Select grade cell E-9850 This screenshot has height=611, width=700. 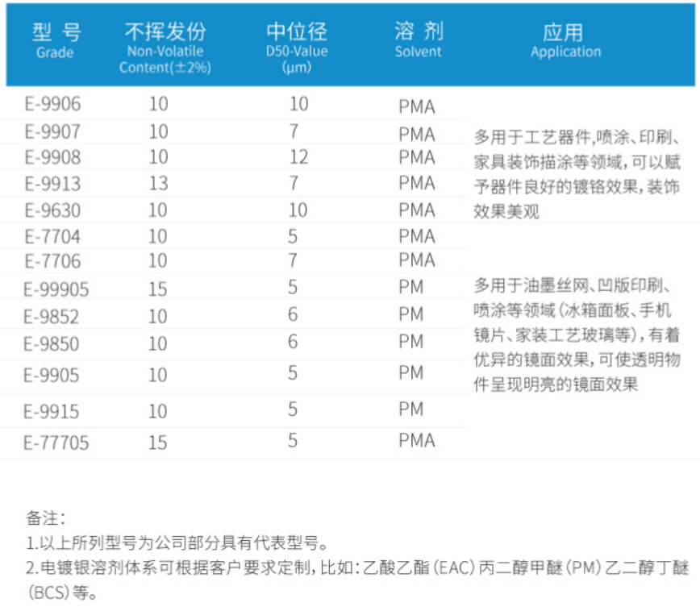tap(52, 343)
